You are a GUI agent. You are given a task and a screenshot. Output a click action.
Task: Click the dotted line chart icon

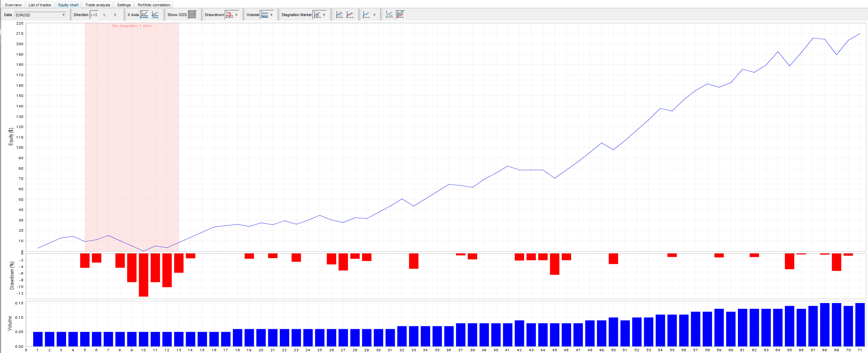click(389, 15)
